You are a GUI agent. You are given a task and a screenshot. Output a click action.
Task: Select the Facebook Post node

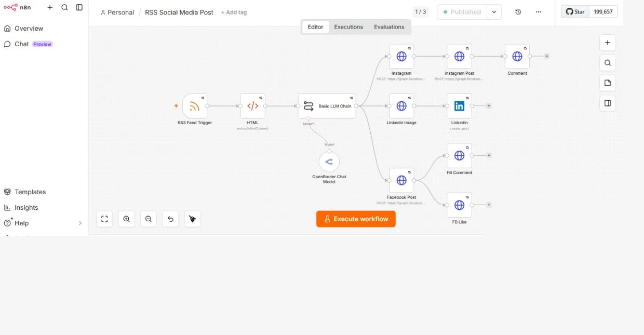coord(401,180)
